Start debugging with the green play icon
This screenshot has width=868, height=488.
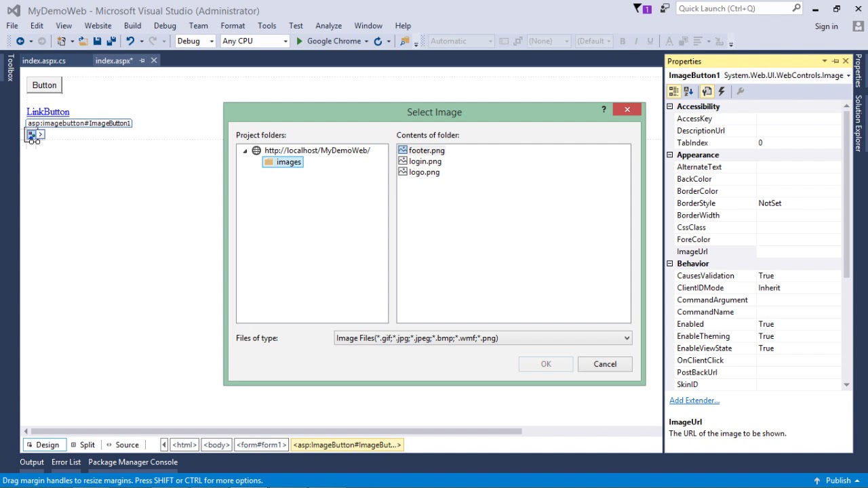point(299,41)
